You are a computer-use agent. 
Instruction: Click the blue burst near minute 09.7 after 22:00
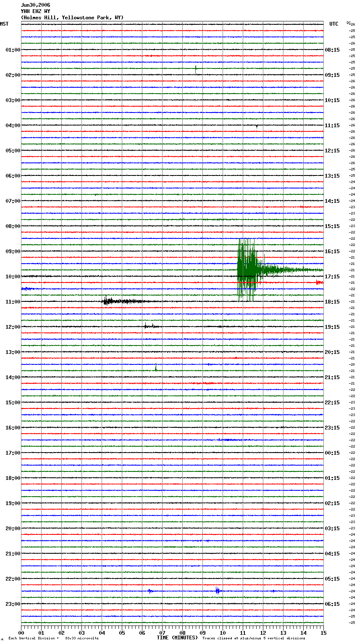pyautogui.click(x=218, y=591)
